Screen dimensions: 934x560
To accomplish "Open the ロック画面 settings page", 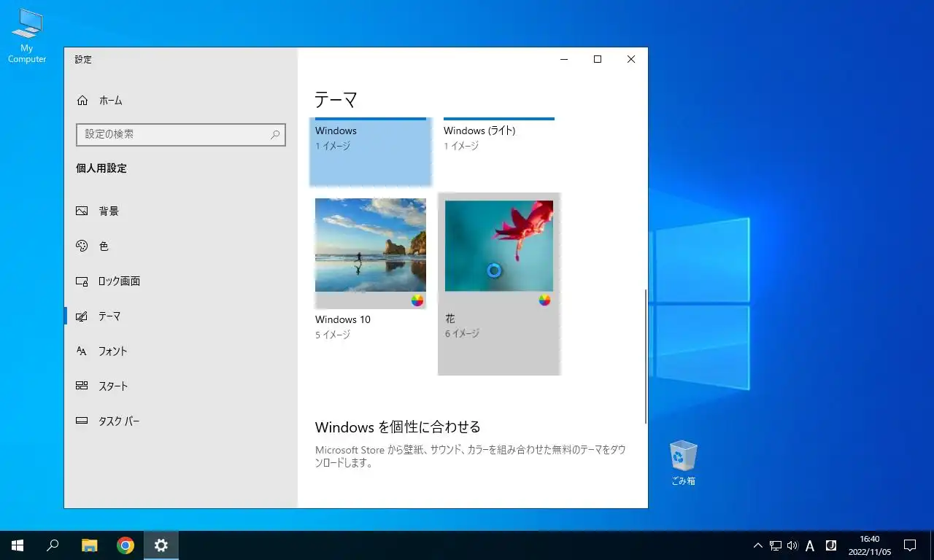I will pyautogui.click(x=181, y=281).
